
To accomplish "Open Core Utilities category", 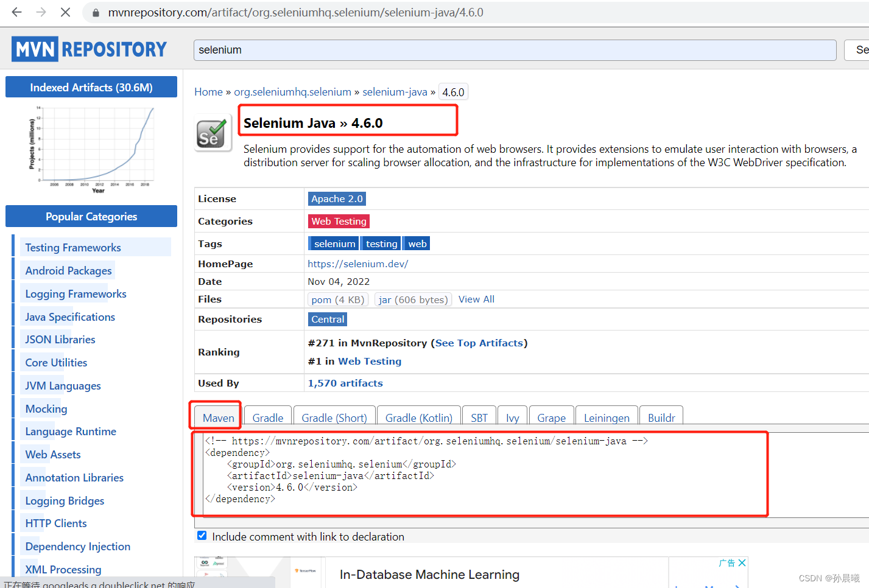I will click(56, 362).
